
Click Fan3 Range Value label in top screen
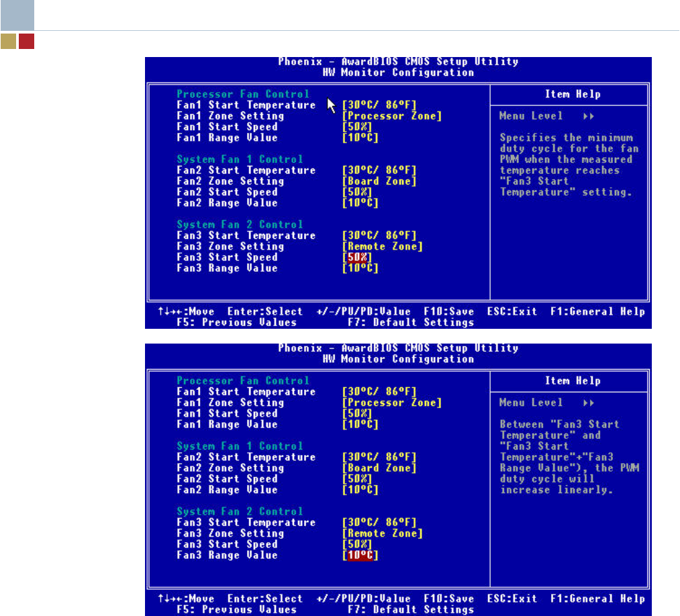tap(227, 268)
